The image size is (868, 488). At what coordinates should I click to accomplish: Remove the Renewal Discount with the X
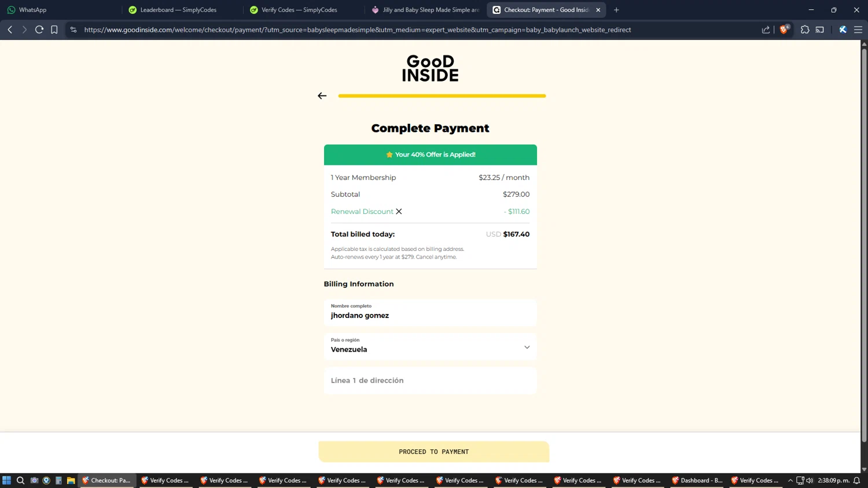(x=399, y=212)
